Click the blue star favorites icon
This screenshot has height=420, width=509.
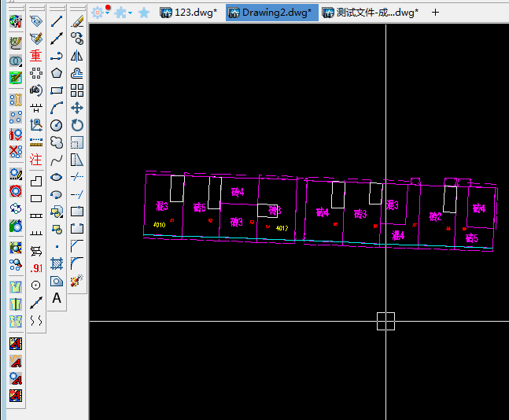coord(144,13)
